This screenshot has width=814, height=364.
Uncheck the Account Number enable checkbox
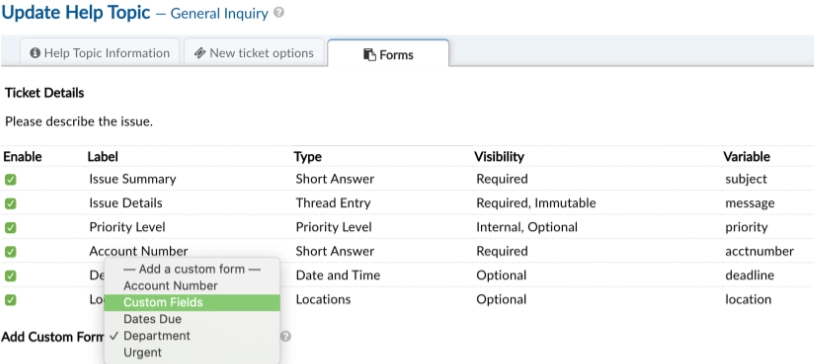coord(10,252)
